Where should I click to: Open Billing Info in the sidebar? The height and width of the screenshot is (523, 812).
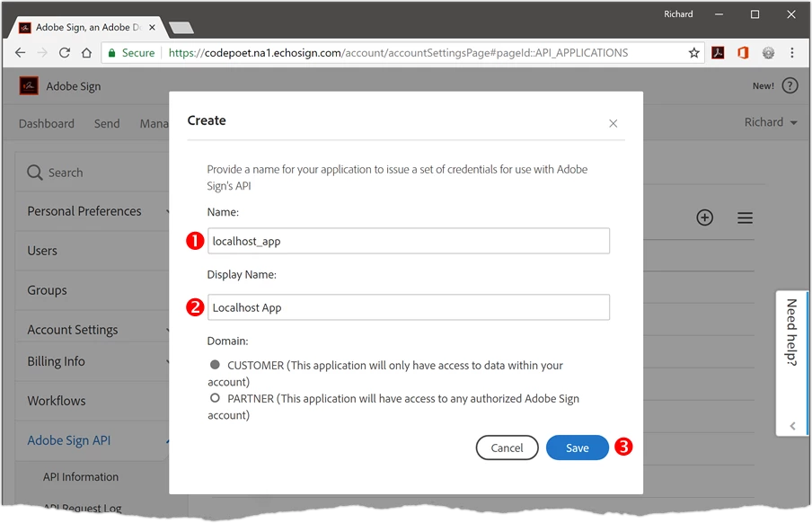point(93,361)
